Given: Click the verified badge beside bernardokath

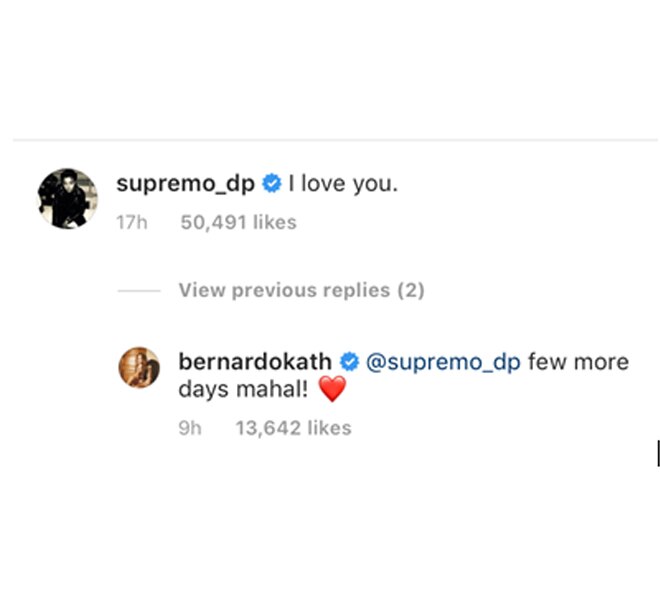Looking at the screenshot, I should point(349,362).
